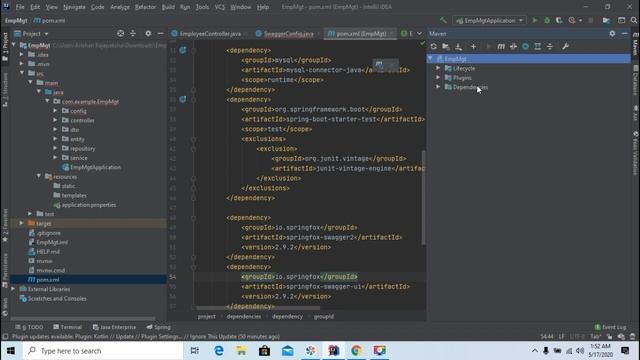Open the EmpMgtApplication run configuration dropdown
This screenshot has height=360, width=640.
click(x=489, y=20)
